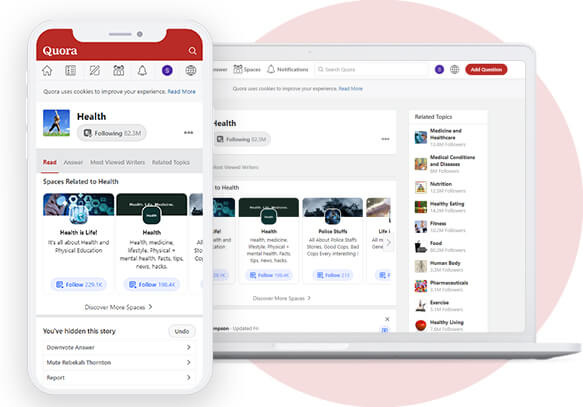Close the story card on laptop

[x=387, y=319]
